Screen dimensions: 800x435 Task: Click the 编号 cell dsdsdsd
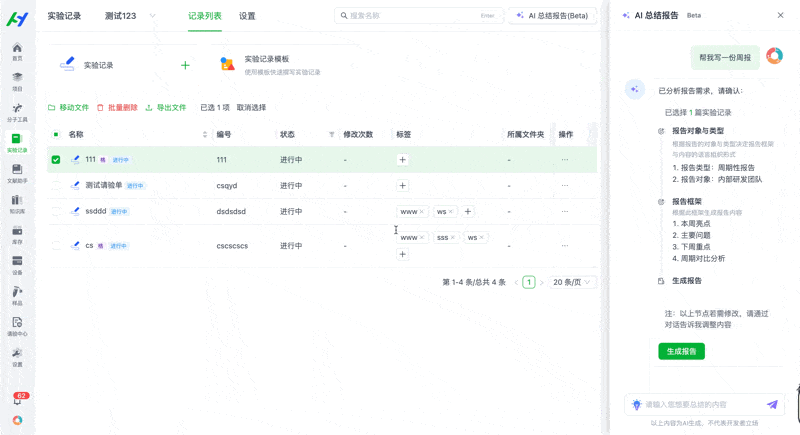pos(231,211)
